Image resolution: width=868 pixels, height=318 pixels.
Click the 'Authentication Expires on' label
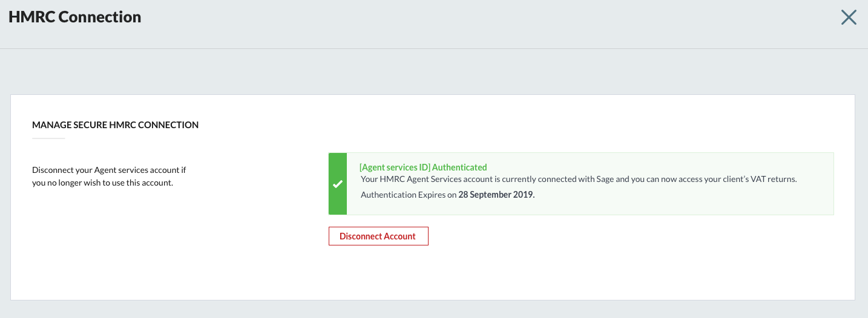point(409,195)
